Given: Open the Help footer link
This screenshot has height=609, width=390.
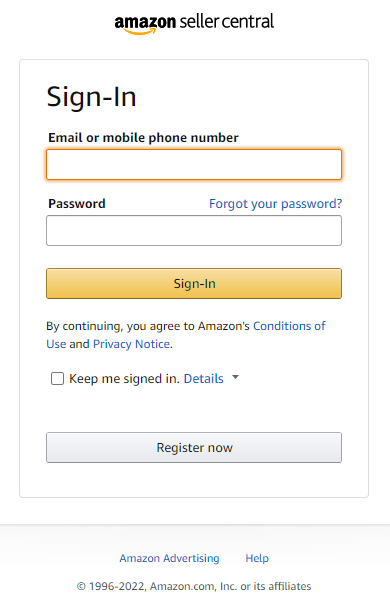Looking at the screenshot, I should 257,558.
